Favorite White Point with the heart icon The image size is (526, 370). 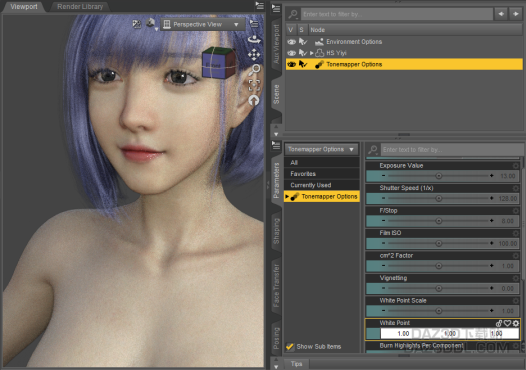(508, 323)
